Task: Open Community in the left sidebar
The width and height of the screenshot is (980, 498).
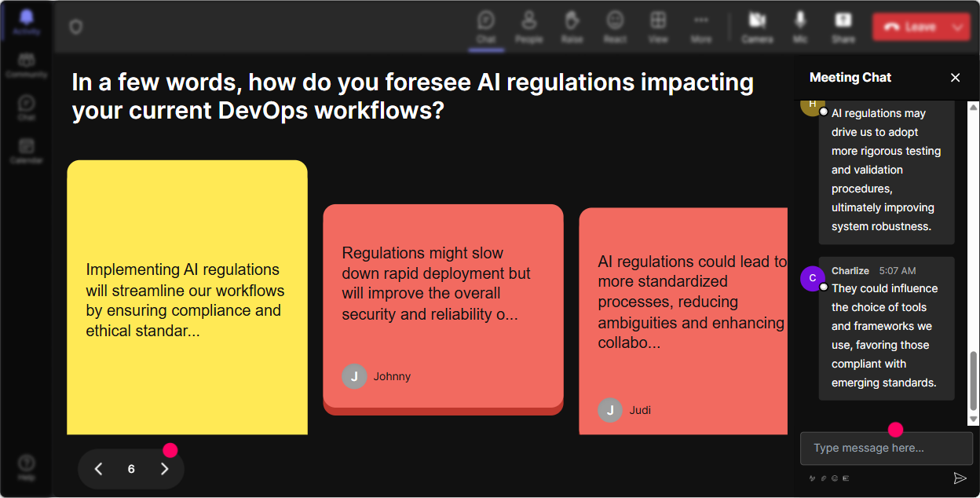Action: (x=27, y=65)
